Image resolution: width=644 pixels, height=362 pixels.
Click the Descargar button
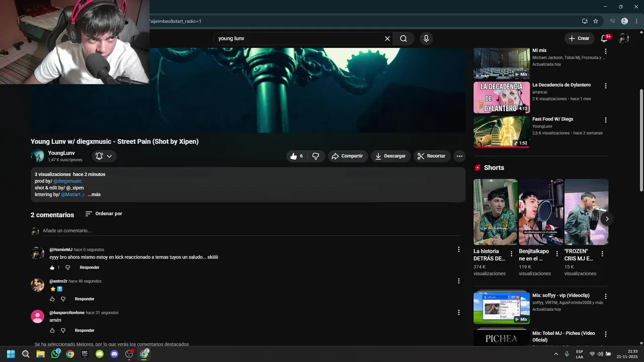(391, 156)
